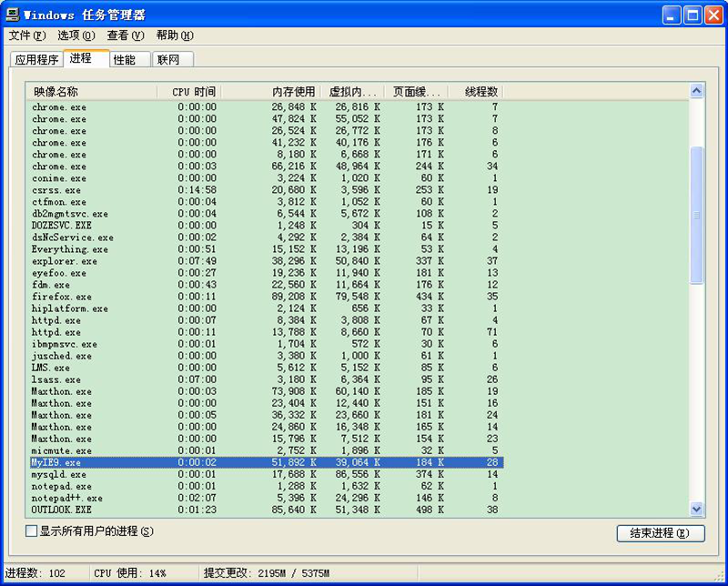Select Maxthon.exe using 15,796 K memory
This screenshot has height=586, width=728.
click(x=267, y=439)
